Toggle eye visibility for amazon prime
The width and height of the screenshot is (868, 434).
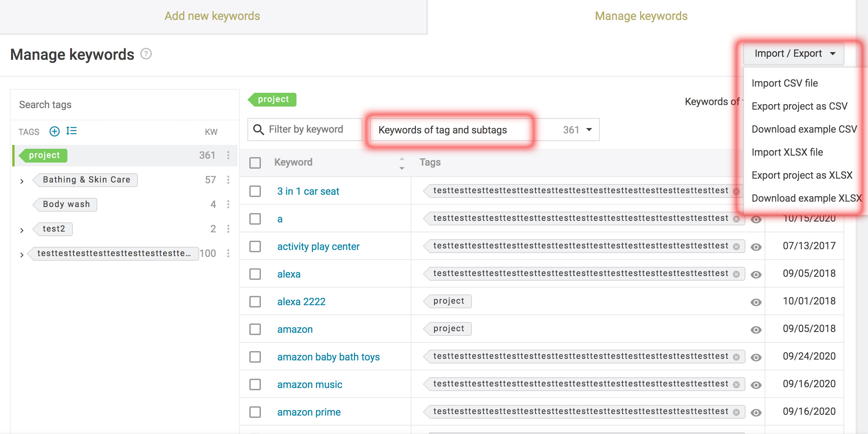point(756,413)
